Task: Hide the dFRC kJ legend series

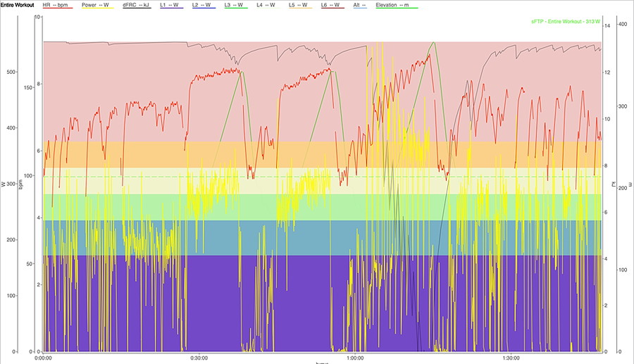Action: 137,5
